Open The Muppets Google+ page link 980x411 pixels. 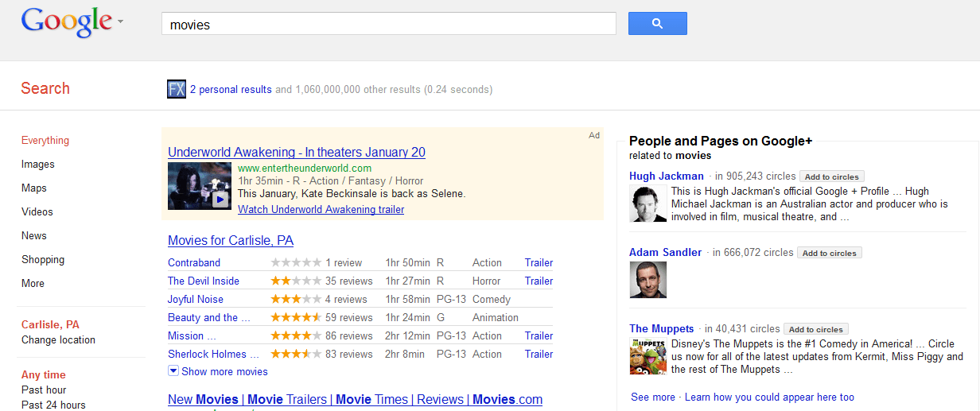(662, 329)
